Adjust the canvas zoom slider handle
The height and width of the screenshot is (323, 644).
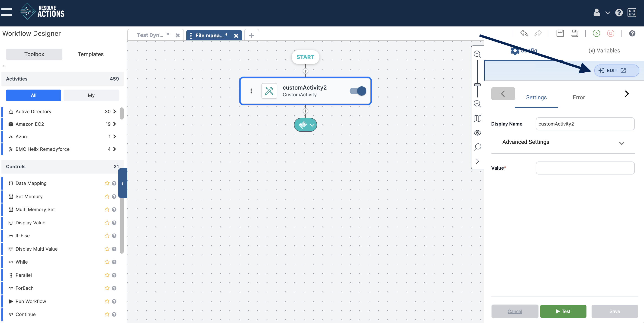point(477,85)
